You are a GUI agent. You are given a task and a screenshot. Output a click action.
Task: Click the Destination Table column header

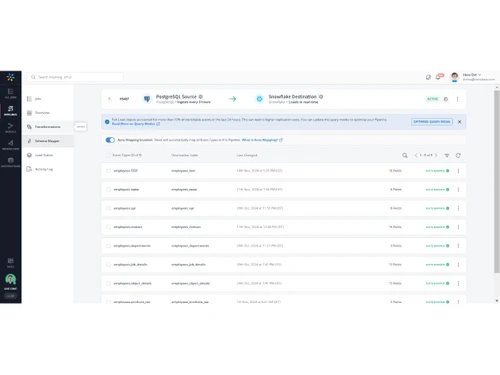click(184, 155)
